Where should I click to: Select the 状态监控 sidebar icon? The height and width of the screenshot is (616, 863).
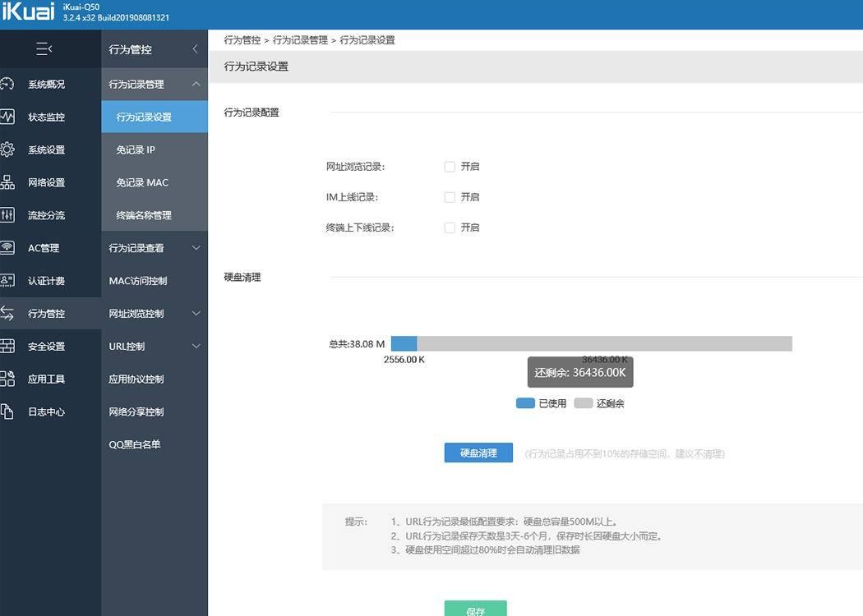10,117
